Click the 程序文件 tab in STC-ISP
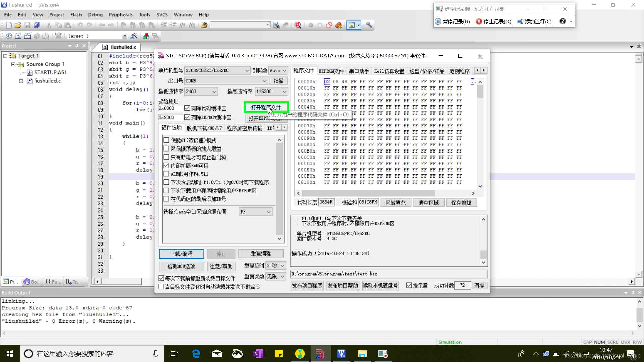644x362 pixels. point(304,71)
